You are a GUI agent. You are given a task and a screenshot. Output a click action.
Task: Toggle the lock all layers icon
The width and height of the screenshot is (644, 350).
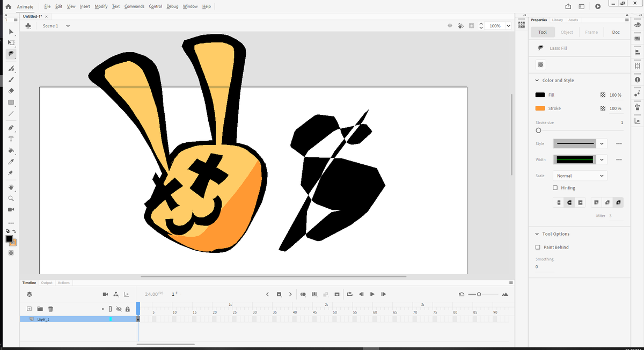pos(128,309)
